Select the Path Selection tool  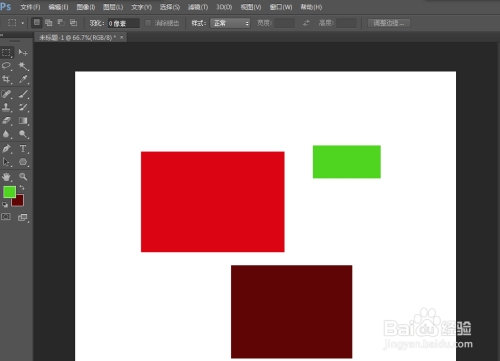(6, 162)
